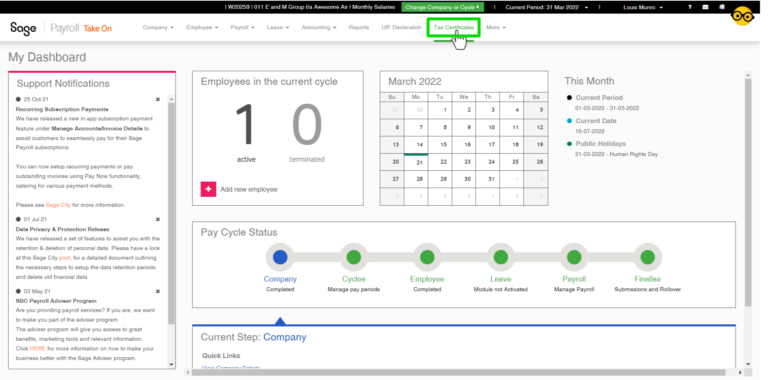
Task: Open the envelope messages icon
Action: (x=705, y=7)
